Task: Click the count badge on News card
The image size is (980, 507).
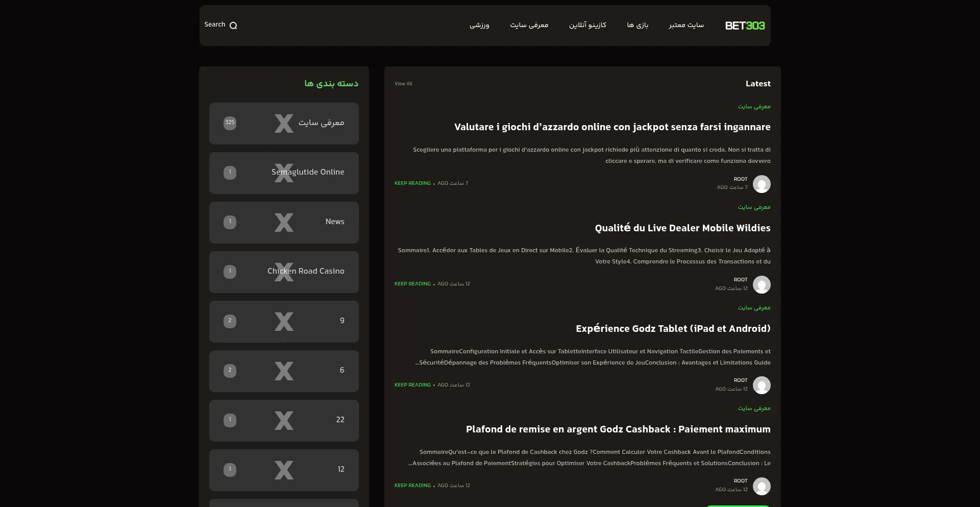Action: (x=230, y=222)
